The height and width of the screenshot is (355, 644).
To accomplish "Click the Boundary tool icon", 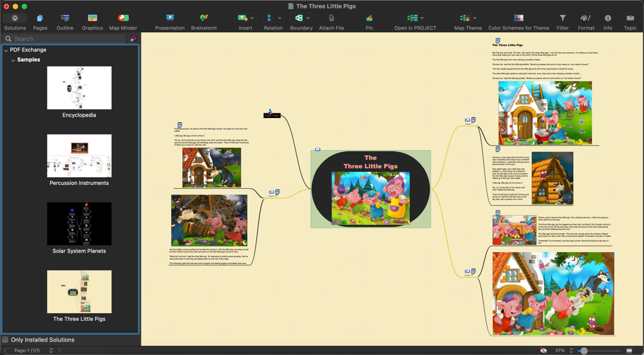I will click(x=299, y=18).
